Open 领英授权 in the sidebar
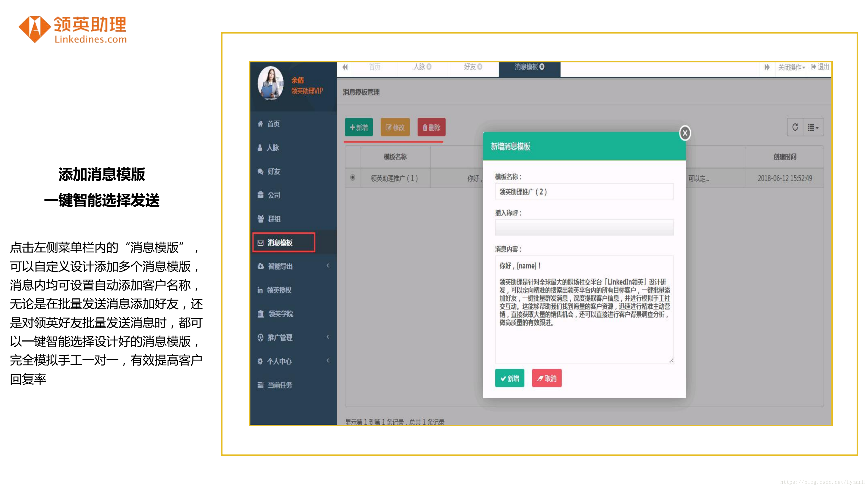 click(293, 290)
